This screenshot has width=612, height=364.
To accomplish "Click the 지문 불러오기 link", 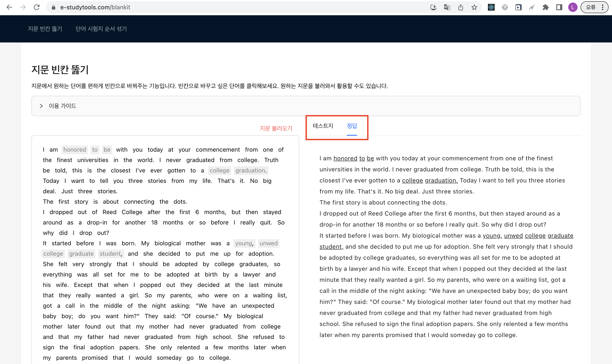I will (x=276, y=128).
